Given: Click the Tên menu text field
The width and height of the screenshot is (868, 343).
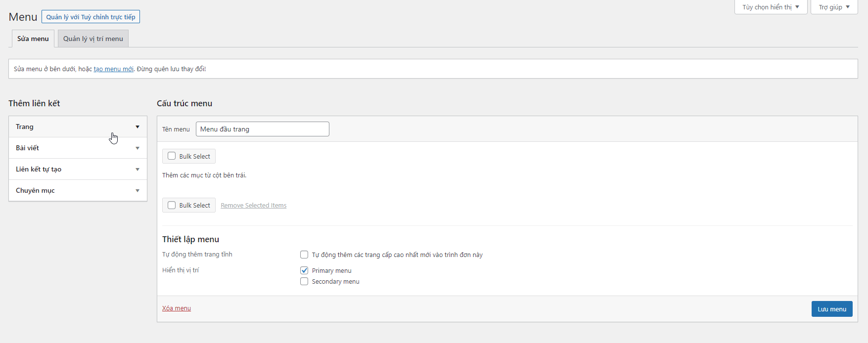Looking at the screenshot, I should tap(262, 129).
